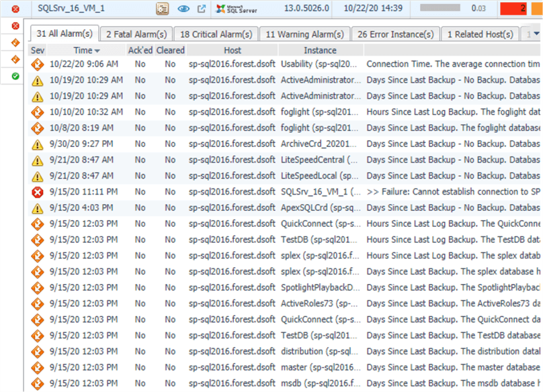Click the 'ActiveRoles73 (sp-...' instance cell
Screen dimensions: 543x392
319,303
